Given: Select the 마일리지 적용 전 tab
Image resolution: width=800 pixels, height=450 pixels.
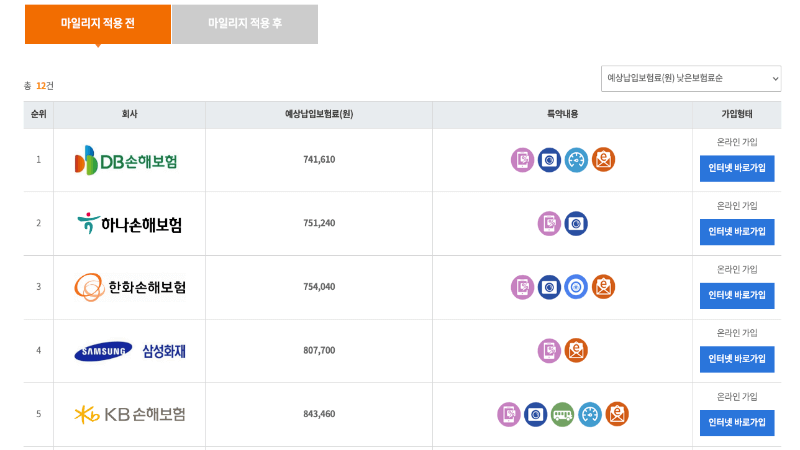Looking at the screenshot, I should pyautogui.click(x=97, y=24).
